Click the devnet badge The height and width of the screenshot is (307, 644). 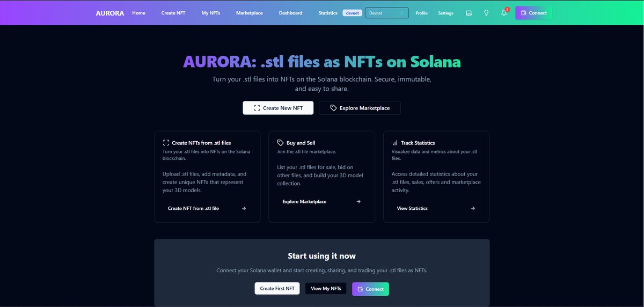point(352,13)
